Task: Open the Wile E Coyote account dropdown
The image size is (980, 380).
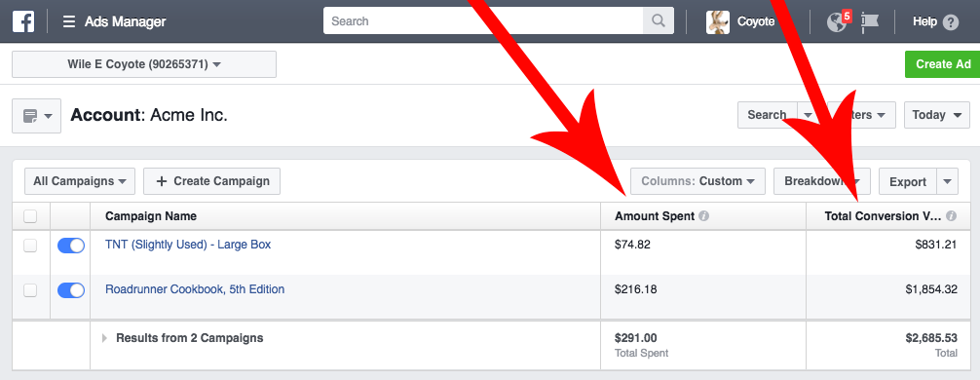Action: tap(144, 64)
